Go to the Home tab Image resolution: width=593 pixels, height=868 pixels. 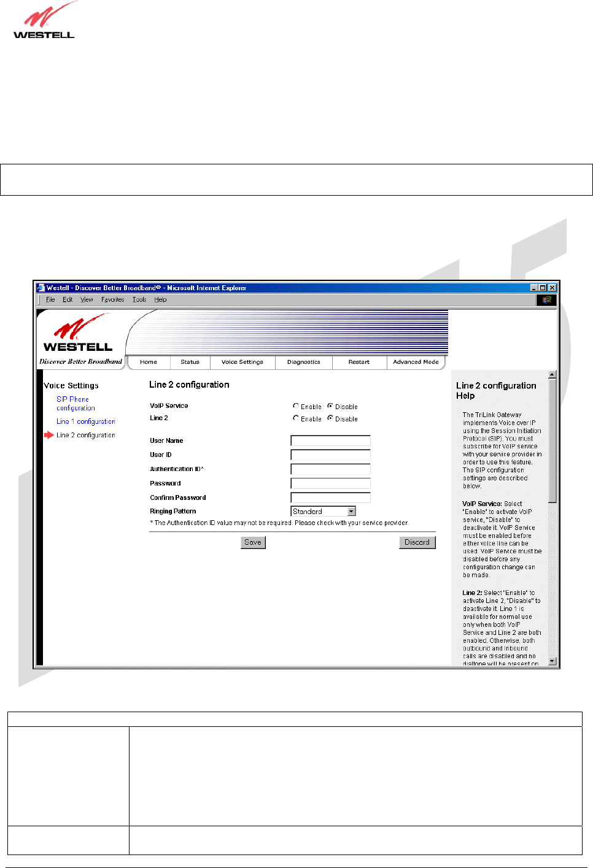[x=149, y=362]
